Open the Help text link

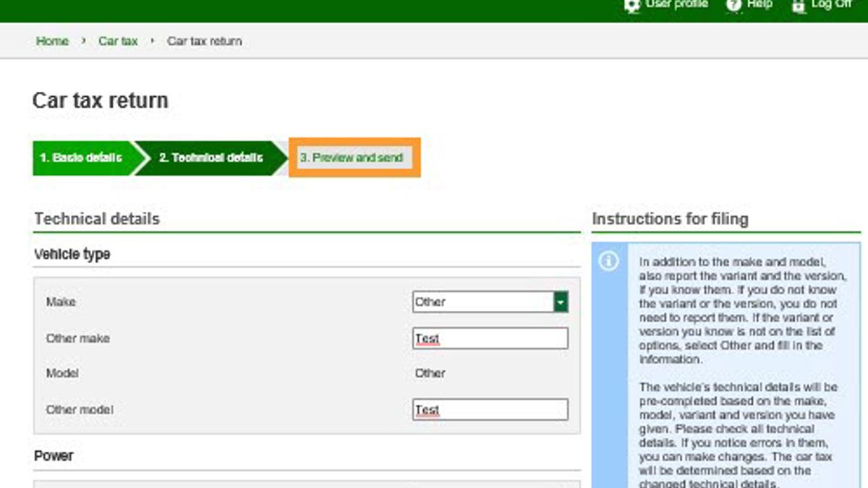(x=759, y=4)
